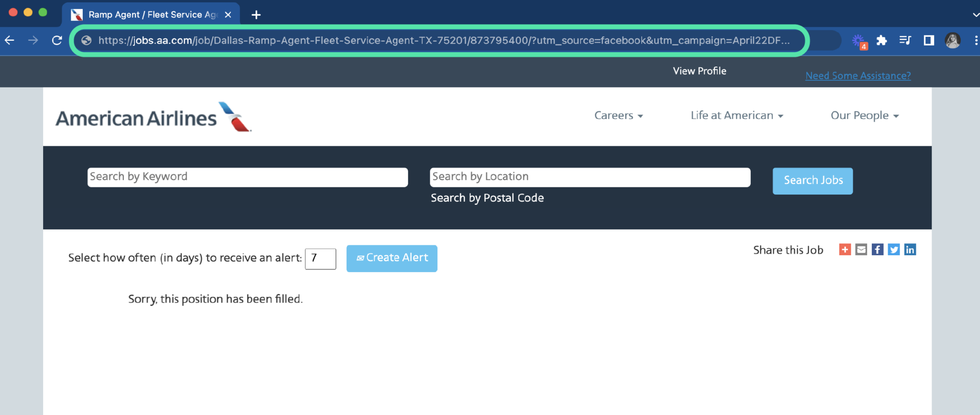Share this job on Facebook
The width and height of the screenshot is (980, 415).
[878, 249]
